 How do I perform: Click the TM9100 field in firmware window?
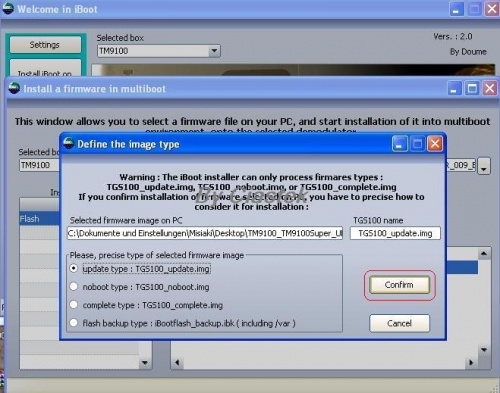tap(39, 165)
